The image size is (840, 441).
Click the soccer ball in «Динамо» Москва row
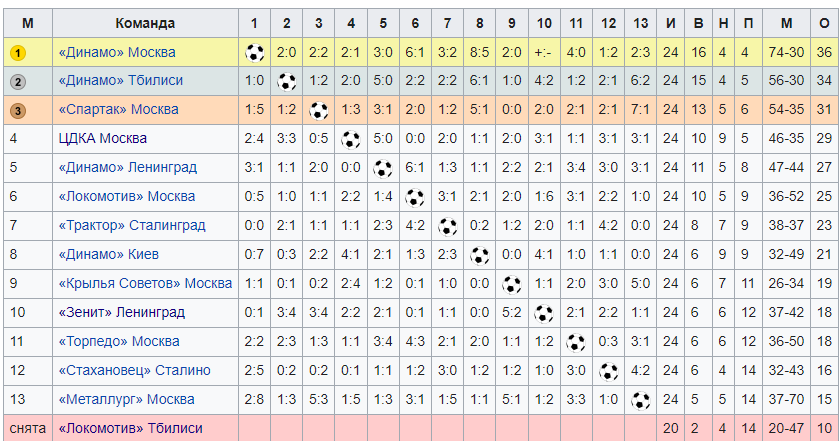(x=254, y=53)
